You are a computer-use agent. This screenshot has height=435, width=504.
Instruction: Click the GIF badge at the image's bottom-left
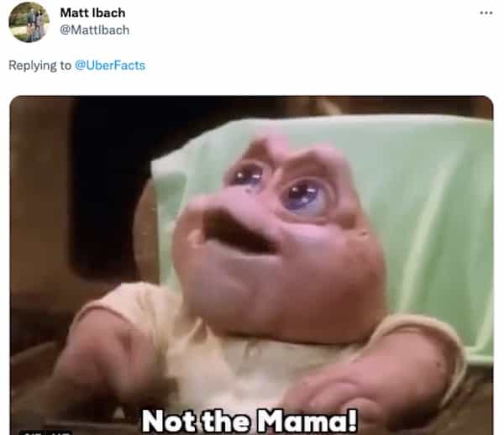click(x=45, y=432)
